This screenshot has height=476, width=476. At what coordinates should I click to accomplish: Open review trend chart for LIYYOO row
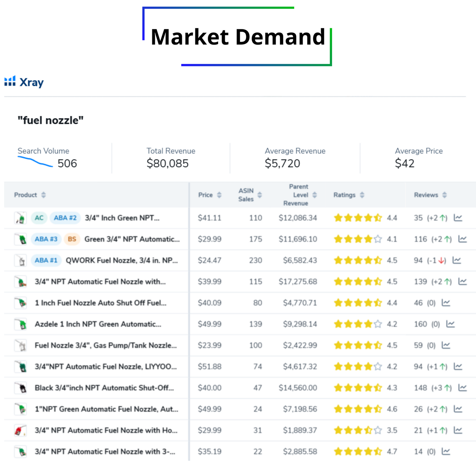tap(458, 367)
